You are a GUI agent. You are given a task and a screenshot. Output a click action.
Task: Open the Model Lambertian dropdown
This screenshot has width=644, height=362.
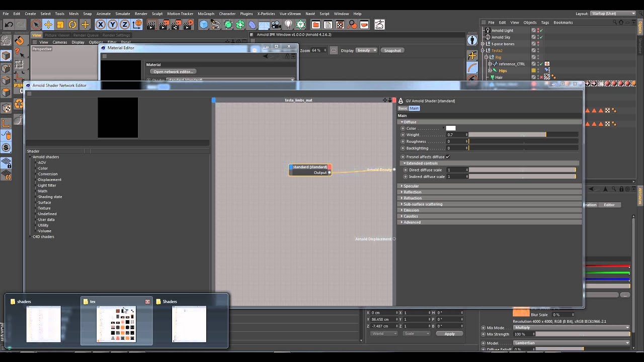tap(571, 343)
